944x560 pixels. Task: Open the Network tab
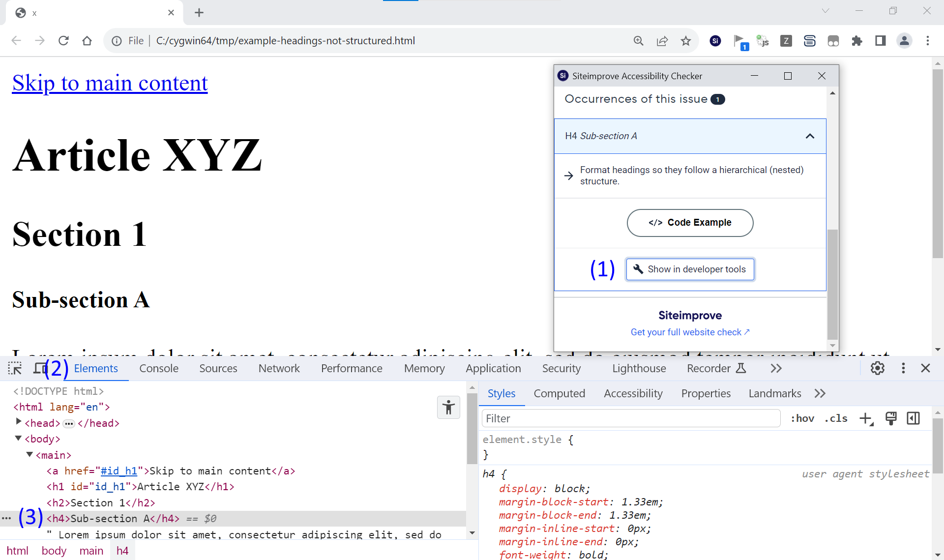[279, 368]
